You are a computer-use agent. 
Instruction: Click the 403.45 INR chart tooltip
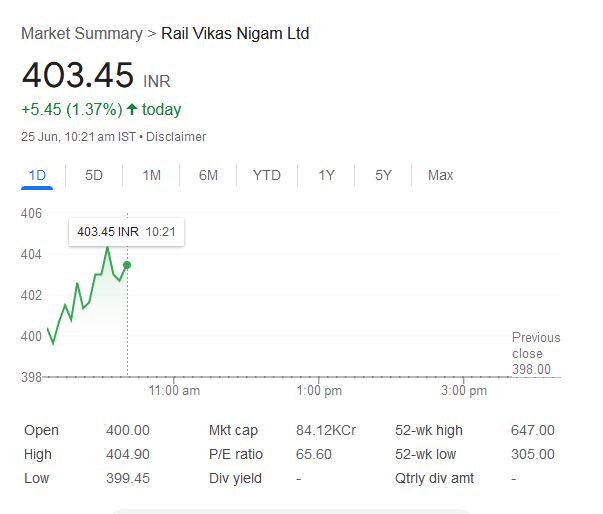[126, 232]
